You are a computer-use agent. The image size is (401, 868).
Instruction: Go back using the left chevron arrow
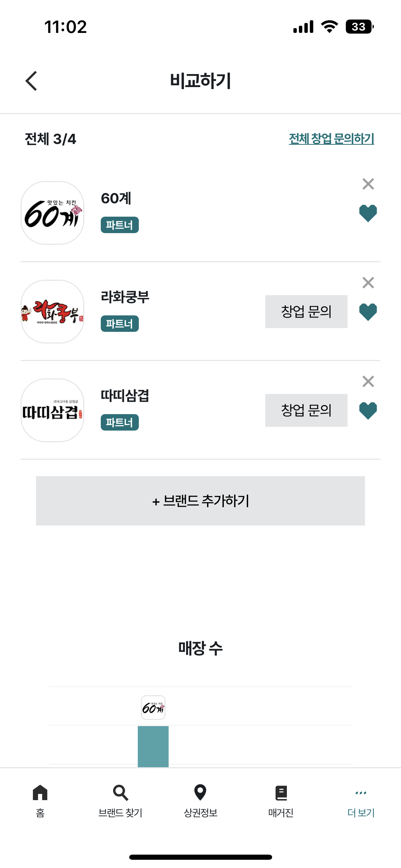31,81
